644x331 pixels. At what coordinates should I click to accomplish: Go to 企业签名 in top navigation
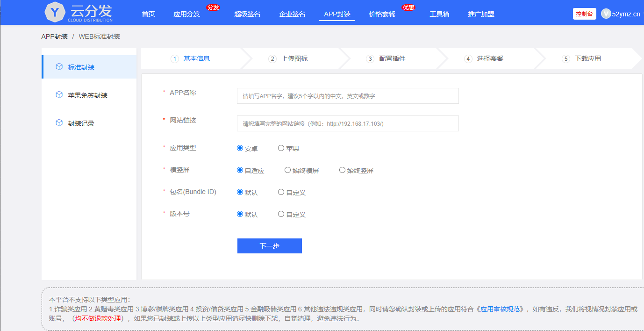(x=292, y=14)
